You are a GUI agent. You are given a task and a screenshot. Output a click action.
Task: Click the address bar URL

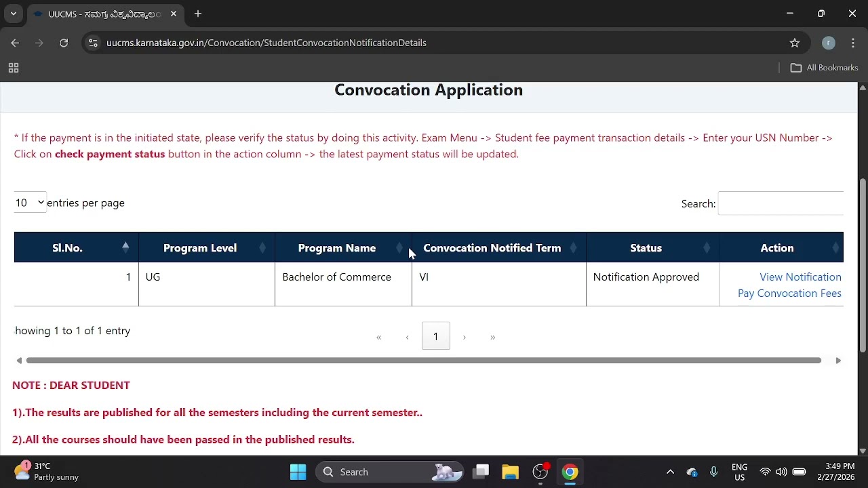tap(267, 43)
